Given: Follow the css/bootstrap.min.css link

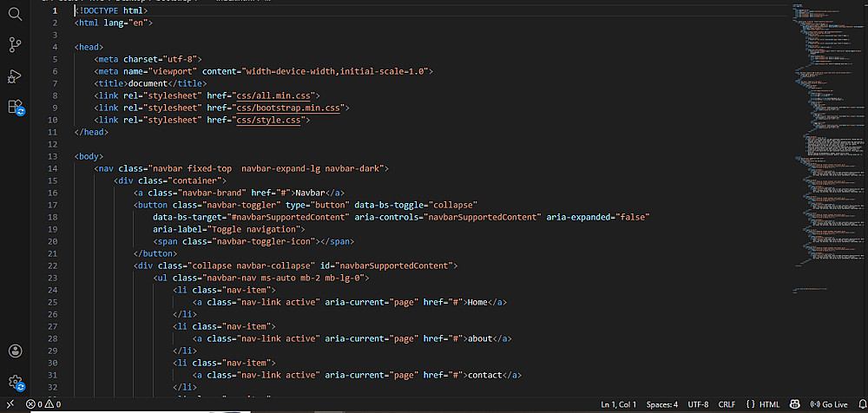Looking at the screenshot, I should click(288, 108).
